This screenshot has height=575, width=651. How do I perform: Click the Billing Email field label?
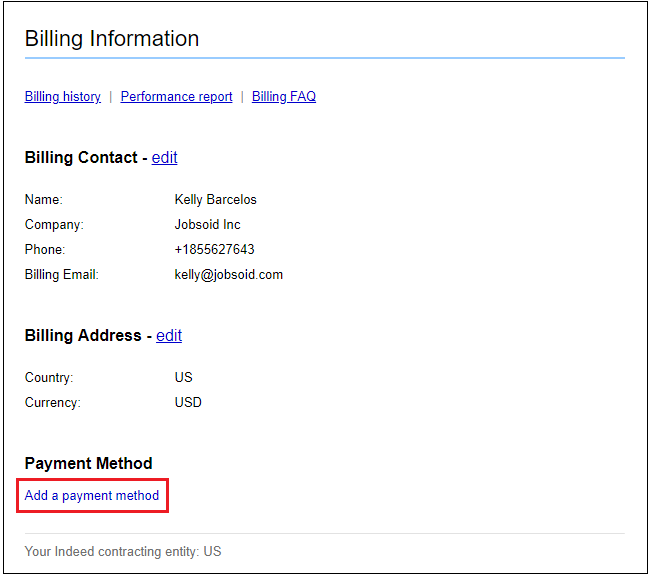(61, 275)
